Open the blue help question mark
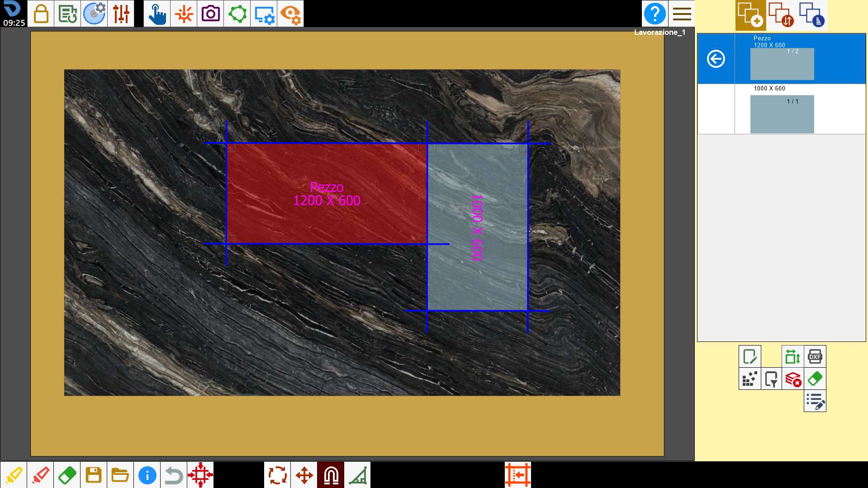Screen dimensions: 868x488 [655, 14]
